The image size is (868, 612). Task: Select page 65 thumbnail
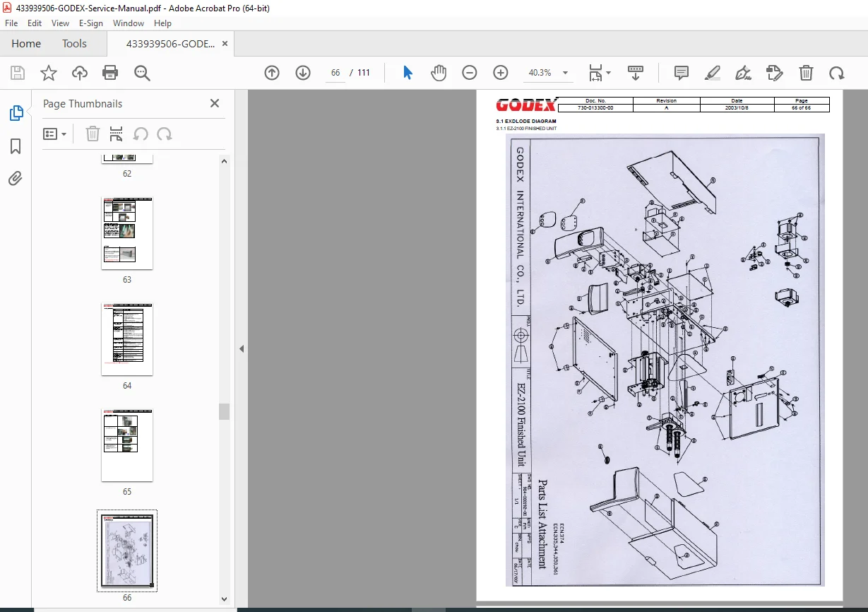(x=127, y=445)
